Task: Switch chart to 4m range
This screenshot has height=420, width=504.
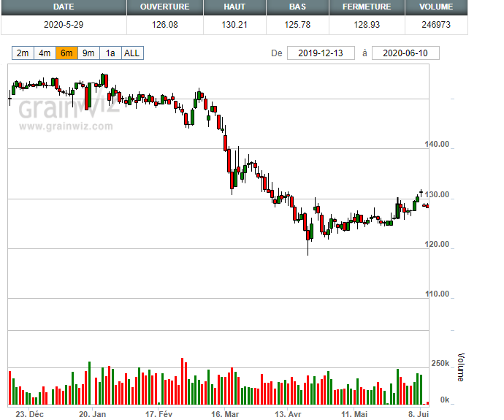Action: (x=45, y=53)
